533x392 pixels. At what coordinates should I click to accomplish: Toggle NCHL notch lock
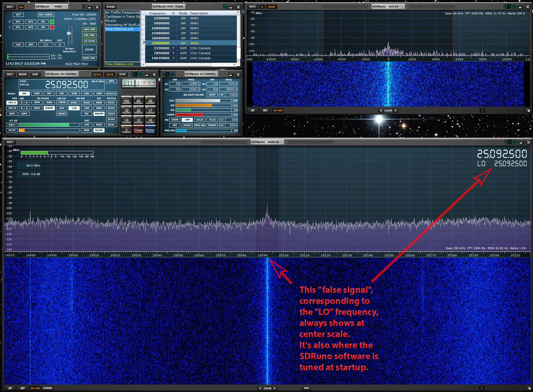(x=111, y=125)
